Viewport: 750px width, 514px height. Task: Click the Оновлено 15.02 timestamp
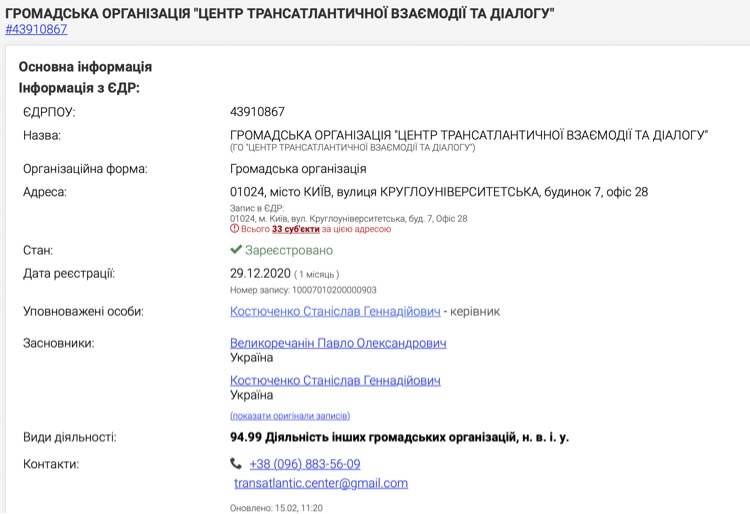[x=276, y=508]
